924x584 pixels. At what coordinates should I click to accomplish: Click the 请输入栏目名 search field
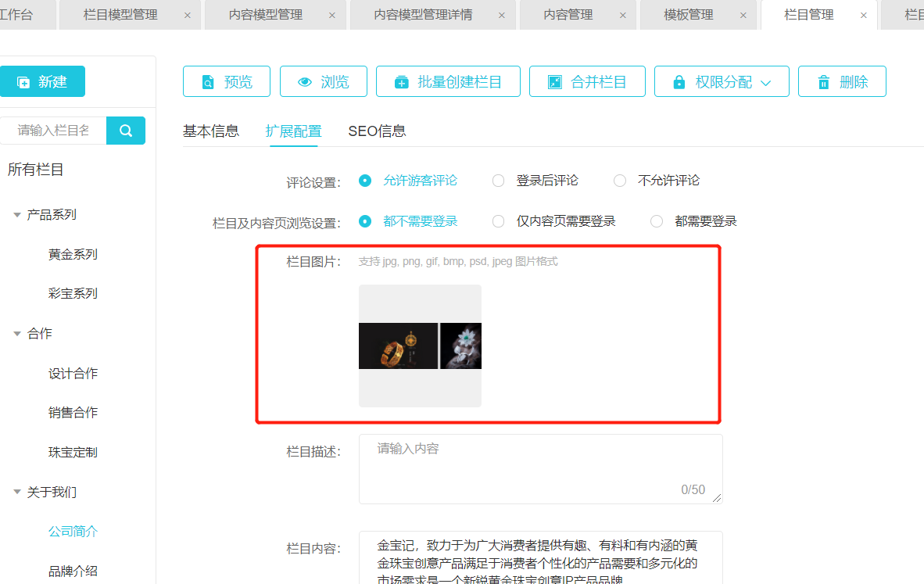pyautogui.click(x=53, y=131)
